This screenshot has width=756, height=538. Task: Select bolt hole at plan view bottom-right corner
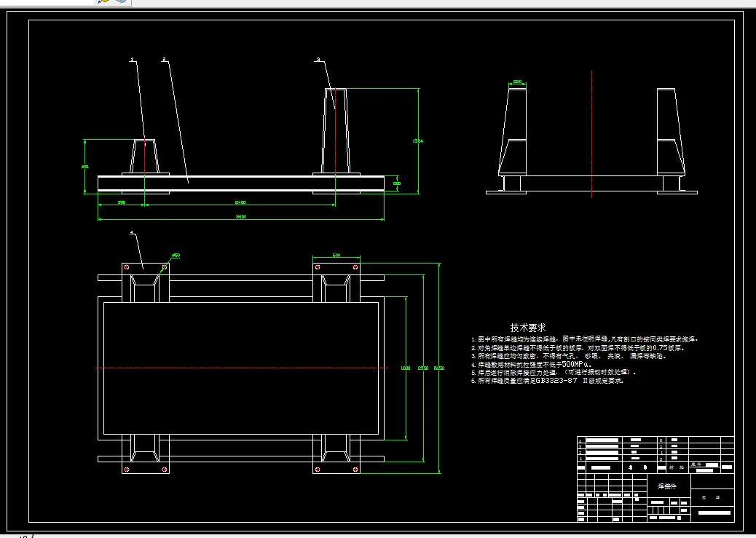click(x=356, y=469)
